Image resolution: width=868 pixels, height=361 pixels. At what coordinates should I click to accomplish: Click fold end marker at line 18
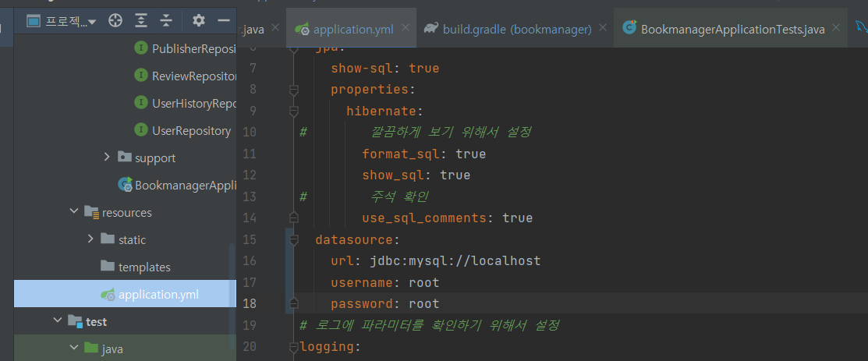click(294, 303)
